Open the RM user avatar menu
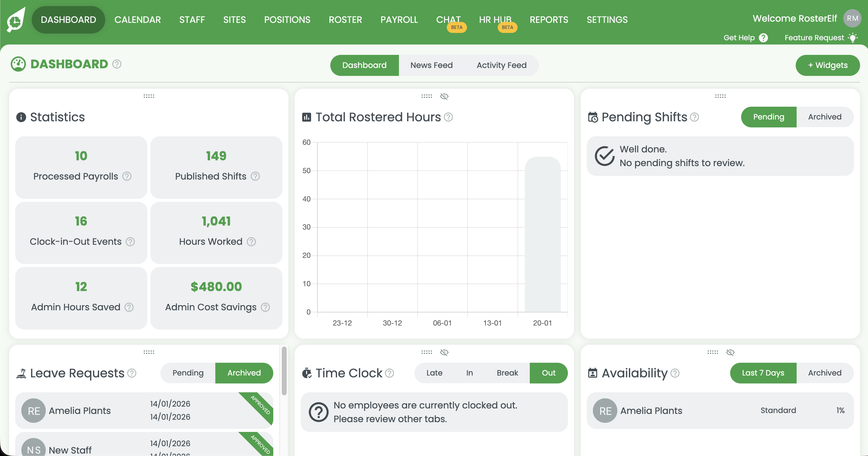The height and width of the screenshot is (456, 868). click(852, 19)
